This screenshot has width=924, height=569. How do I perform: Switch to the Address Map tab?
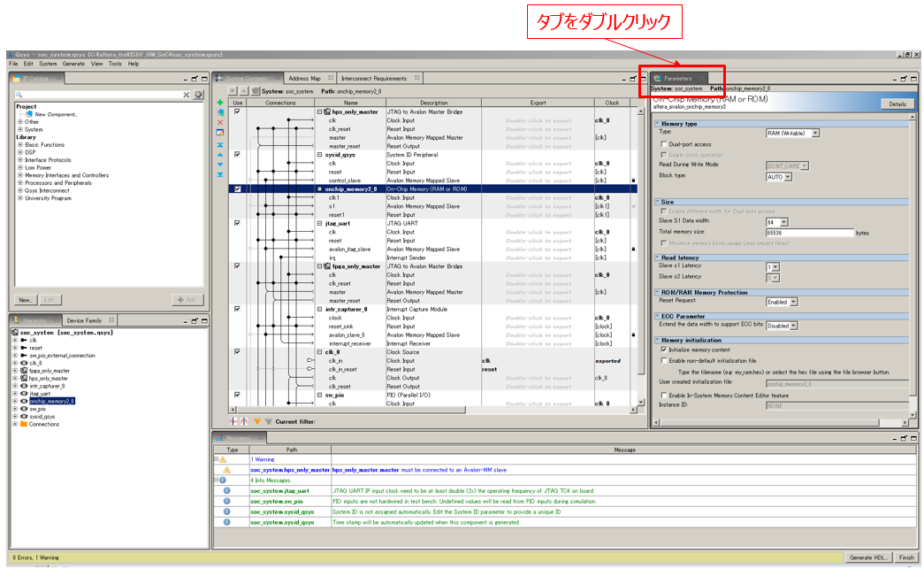click(304, 79)
